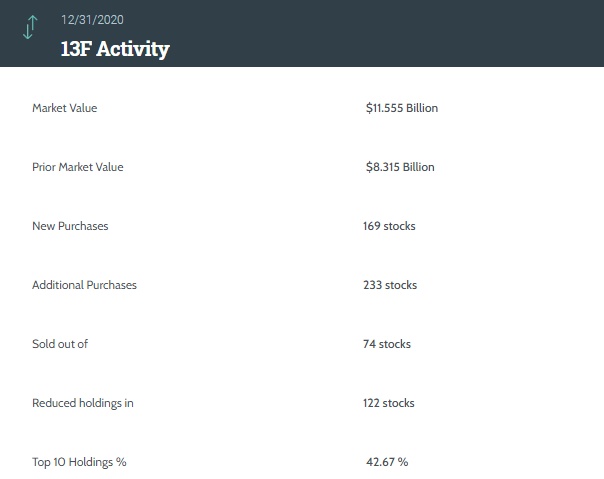Select the Reduced holdings in label

pyautogui.click(x=82, y=403)
